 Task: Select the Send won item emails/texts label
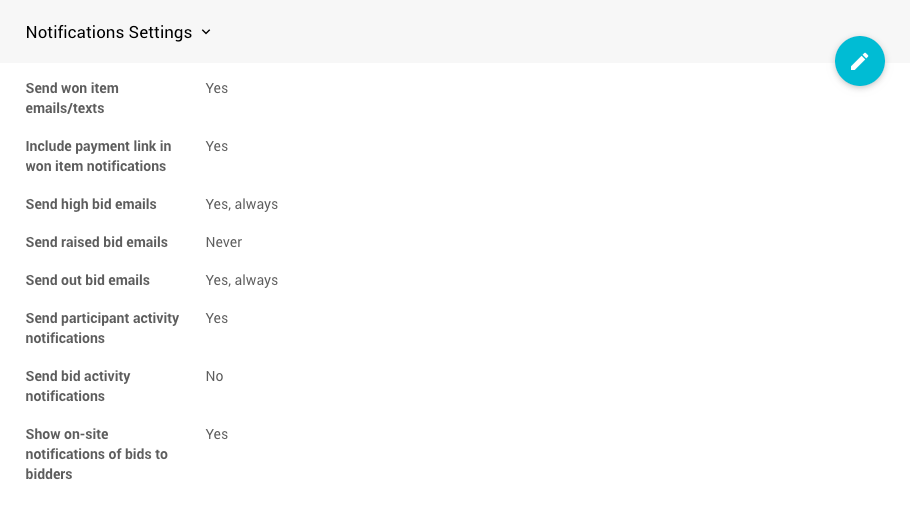pyautogui.click(x=72, y=98)
